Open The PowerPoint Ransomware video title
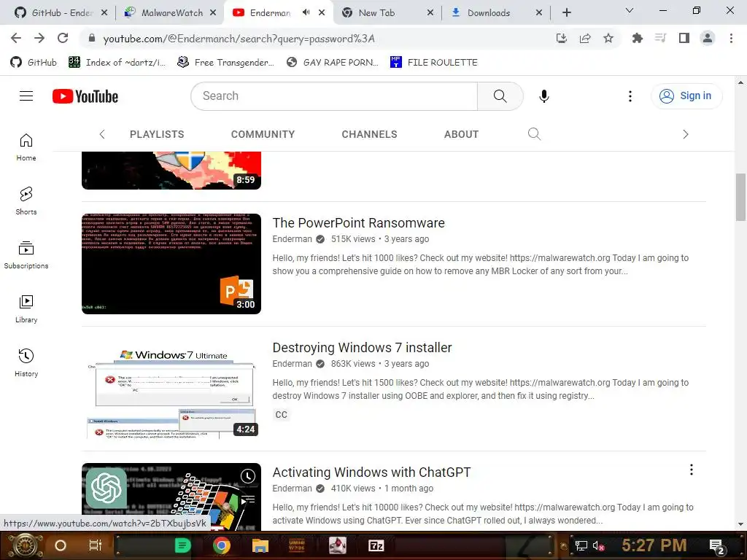 point(358,223)
